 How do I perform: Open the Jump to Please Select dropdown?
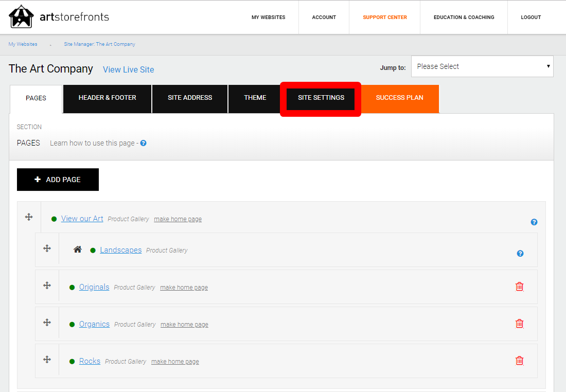click(482, 66)
